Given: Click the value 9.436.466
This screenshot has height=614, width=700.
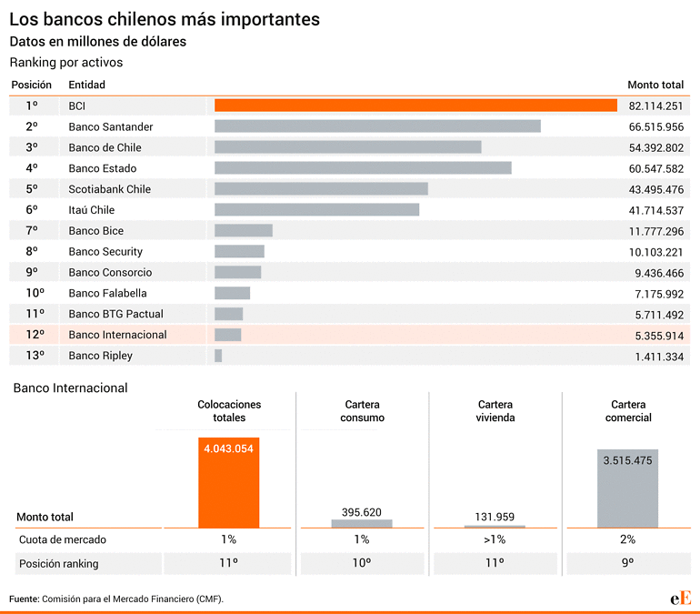Looking at the screenshot, I should click(x=659, y=273).
